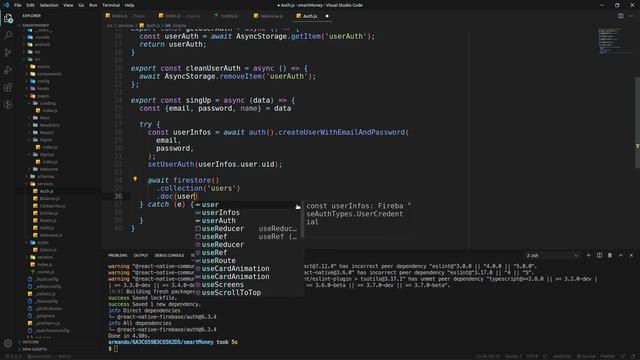
Task: Open the terminal selector dropdown zsh
Action: [552, 256]
